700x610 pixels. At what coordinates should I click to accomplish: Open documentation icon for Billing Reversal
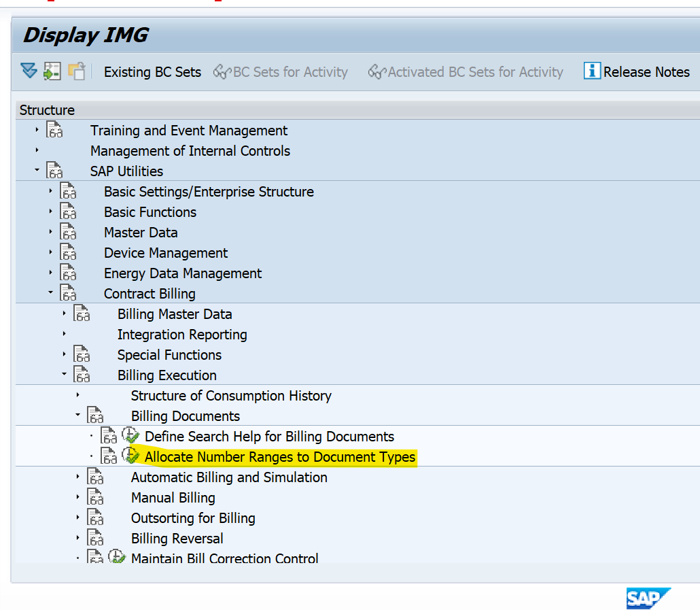(x=96, y=538)
